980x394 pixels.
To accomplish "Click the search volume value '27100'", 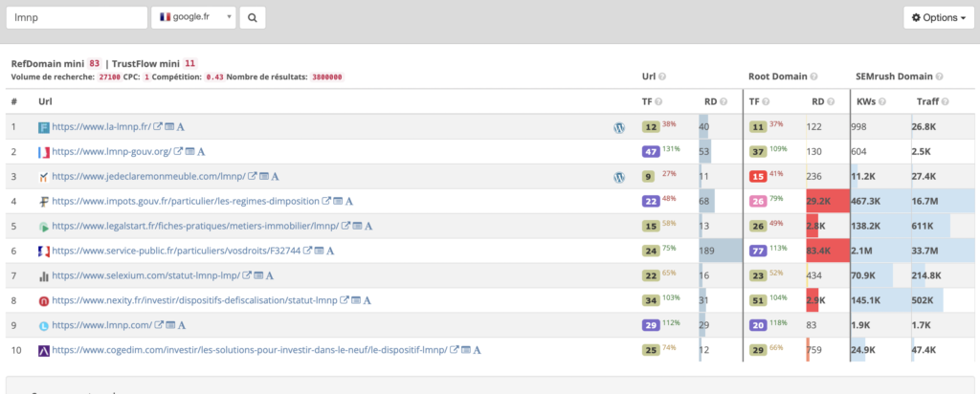I will coord(109,77).
